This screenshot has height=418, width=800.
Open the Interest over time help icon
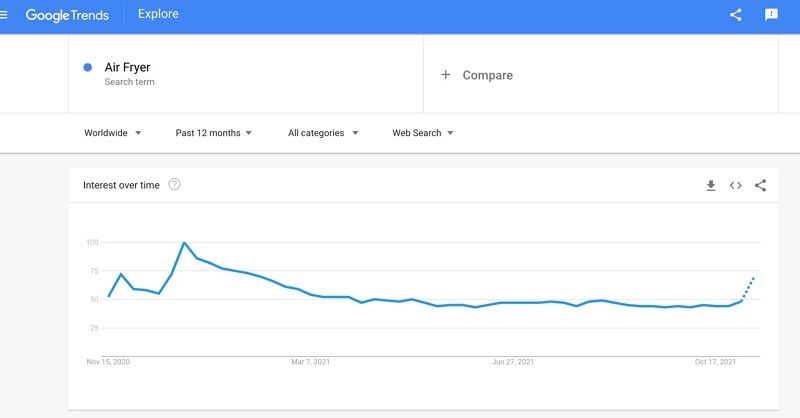174,184
